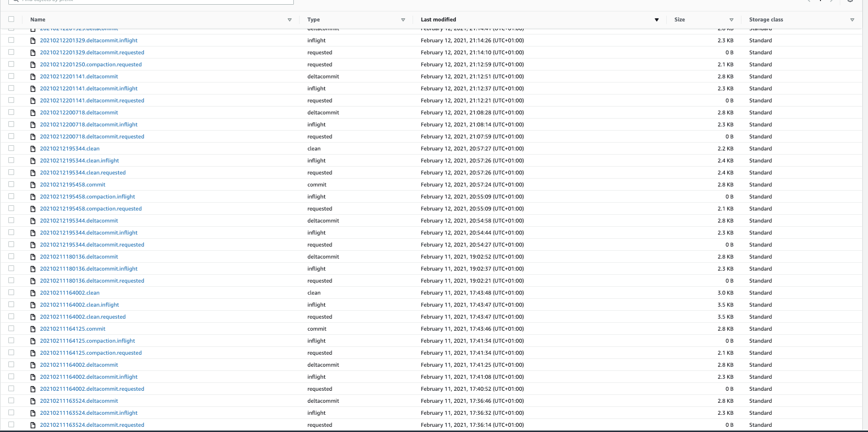Check the box for 20210212201250.compaction.requested
Viewport: 868px width, 432px height.
coord(11,64)
